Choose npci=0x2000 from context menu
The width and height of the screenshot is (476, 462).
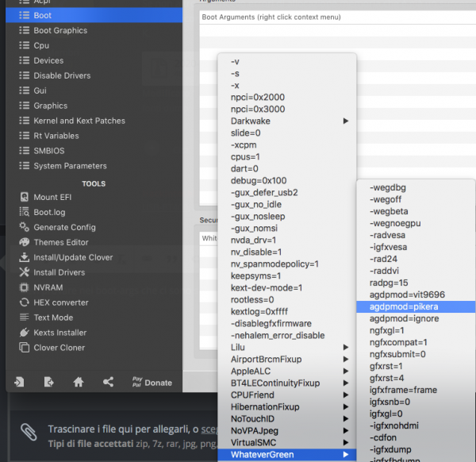pyautogui.click(x=287, y=97)
